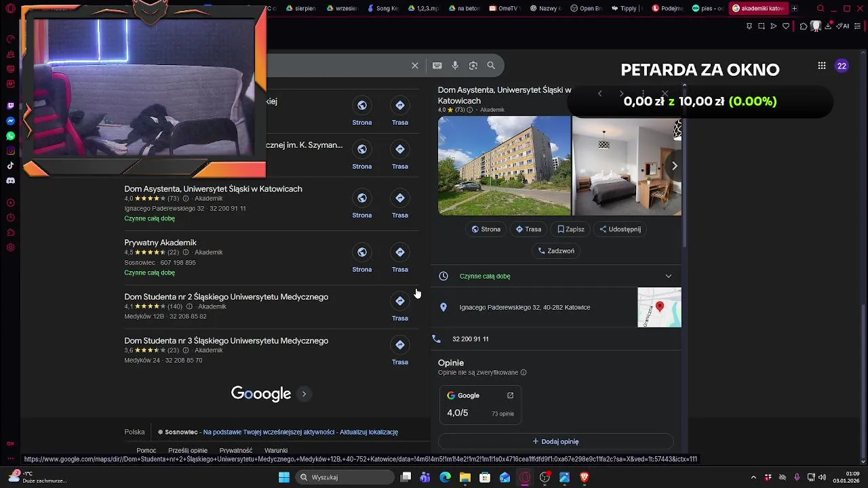Get Trasa for Dom Studenta nr 3

pos(400,352)
